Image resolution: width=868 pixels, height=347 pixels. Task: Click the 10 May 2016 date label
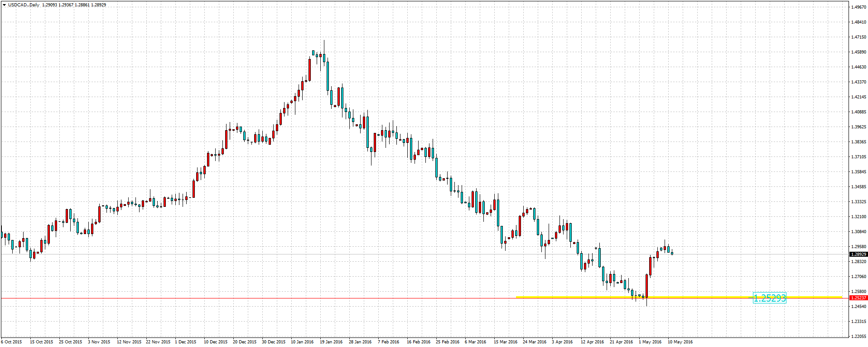point(680,342)
